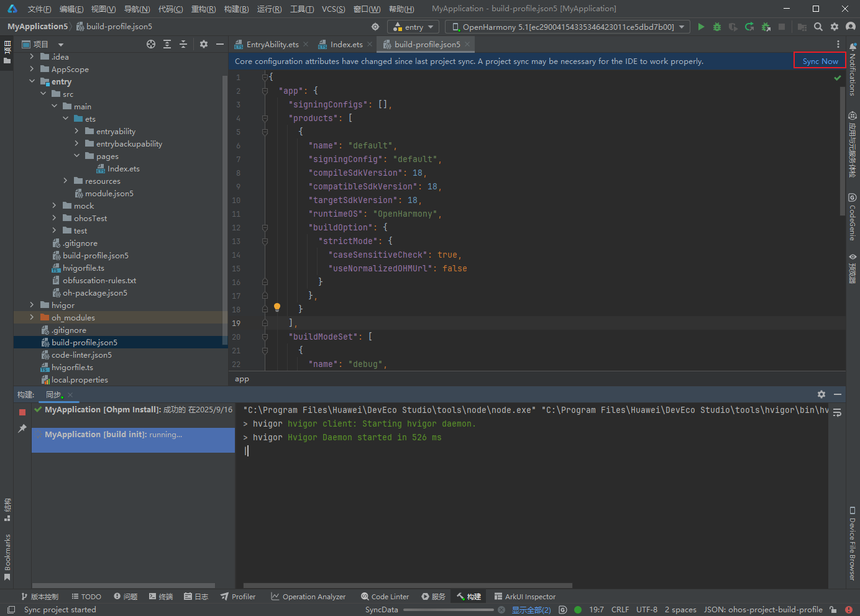Expand the hvigor folder
Viewport: 860px width, 616px height.
click(x=32, y=305)
